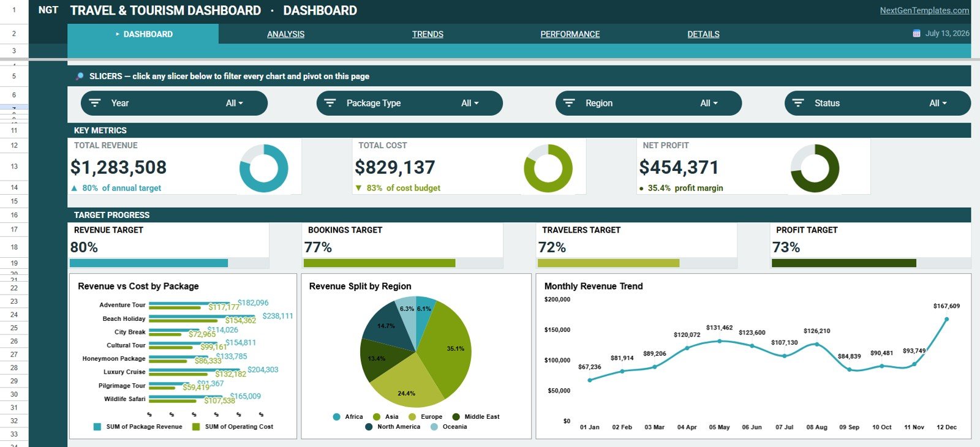980x447 pixels.
Task: Click the Africa legend color dot
Action: click(x=336, y=417)
